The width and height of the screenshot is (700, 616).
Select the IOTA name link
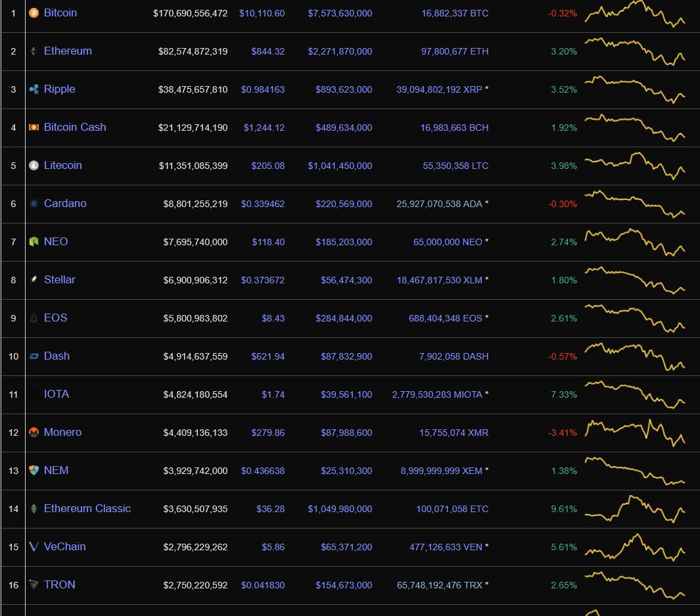pos(57,394)
